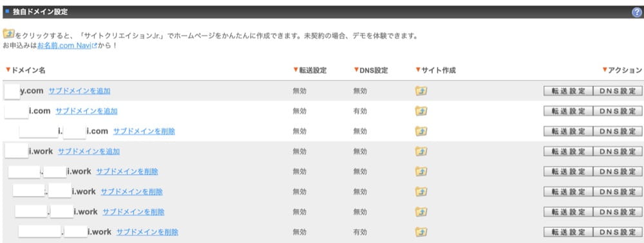Sort by 転送設定 column header
644x243 pixels.
click(x=310, y=70)
